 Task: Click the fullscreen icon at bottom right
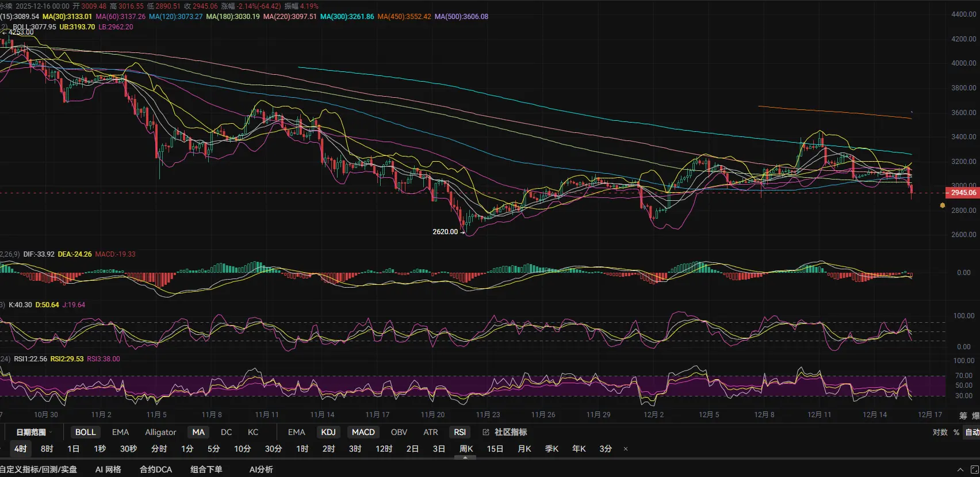click(x=974, y=470)
